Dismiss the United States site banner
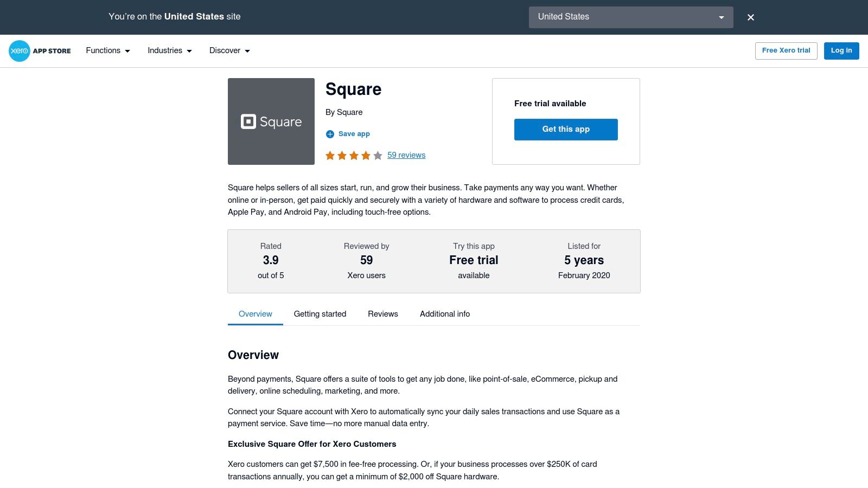Screen dimensions: 868x488 [751, 17]
